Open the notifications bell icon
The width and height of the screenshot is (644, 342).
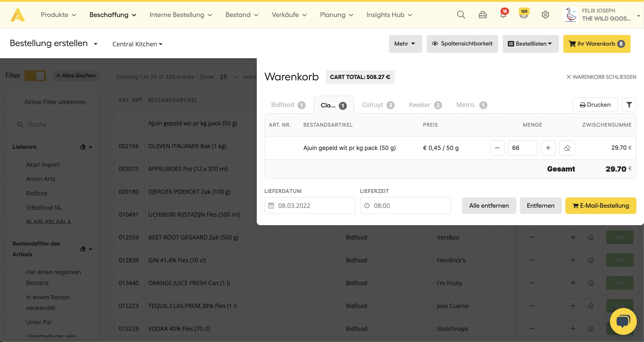(x=503, y=15)
